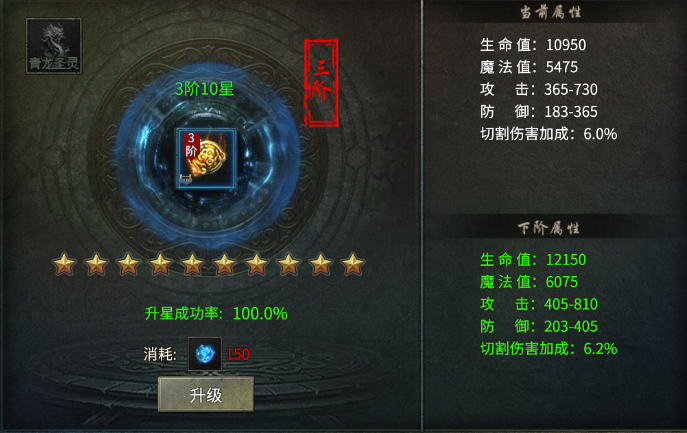The height and width of the screenshot is (433, 687).
Task: Click the fifth gold star
Action: point(192,264)
